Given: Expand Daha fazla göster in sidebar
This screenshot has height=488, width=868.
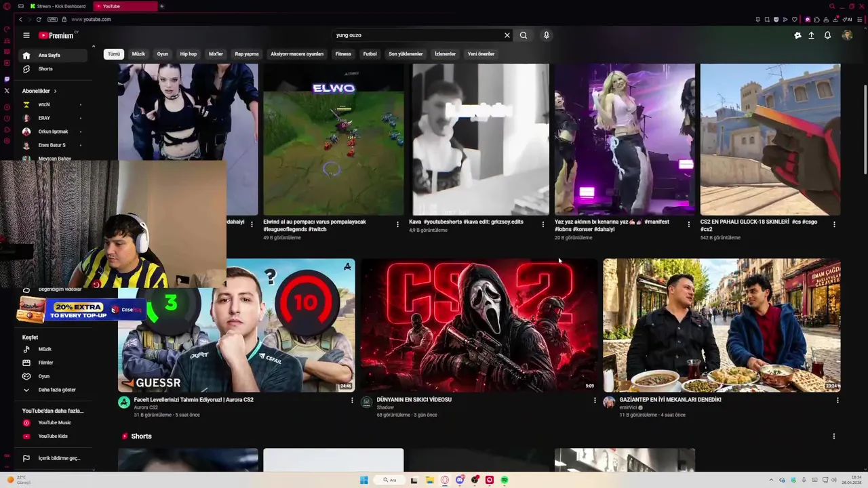Looking at the screenshot, I should click(x=54, y=390).
